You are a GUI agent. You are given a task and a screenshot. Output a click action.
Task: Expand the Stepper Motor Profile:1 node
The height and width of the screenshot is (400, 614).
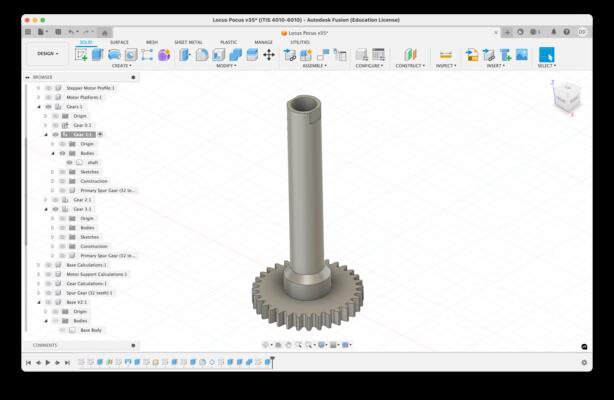[x=39, y=88]
